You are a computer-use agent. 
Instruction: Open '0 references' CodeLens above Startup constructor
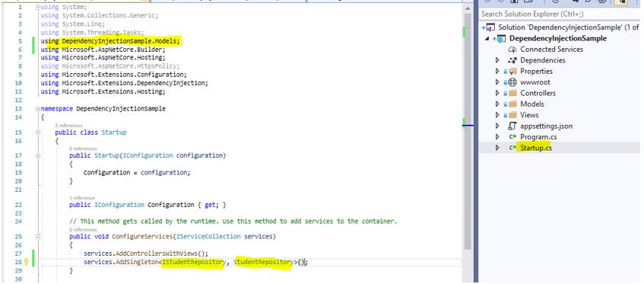(83, 148)
